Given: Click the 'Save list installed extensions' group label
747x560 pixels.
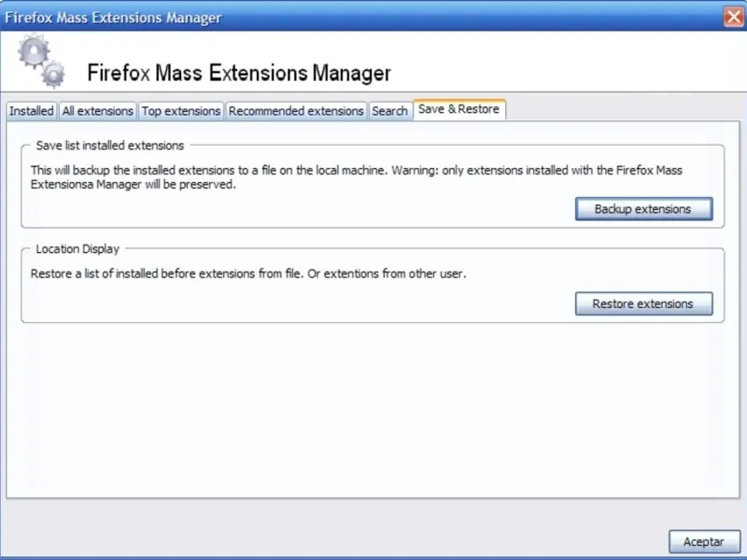Looking at the screenshot, I should [x=110, y=146].
